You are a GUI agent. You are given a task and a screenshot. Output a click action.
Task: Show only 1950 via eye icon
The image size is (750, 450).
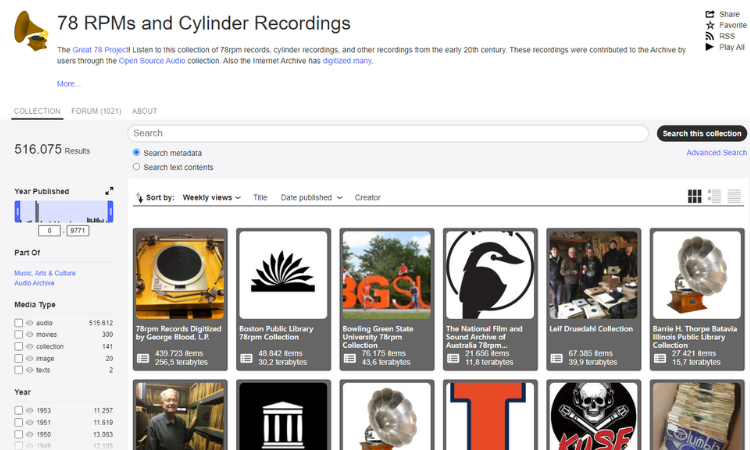click(30, 434)
